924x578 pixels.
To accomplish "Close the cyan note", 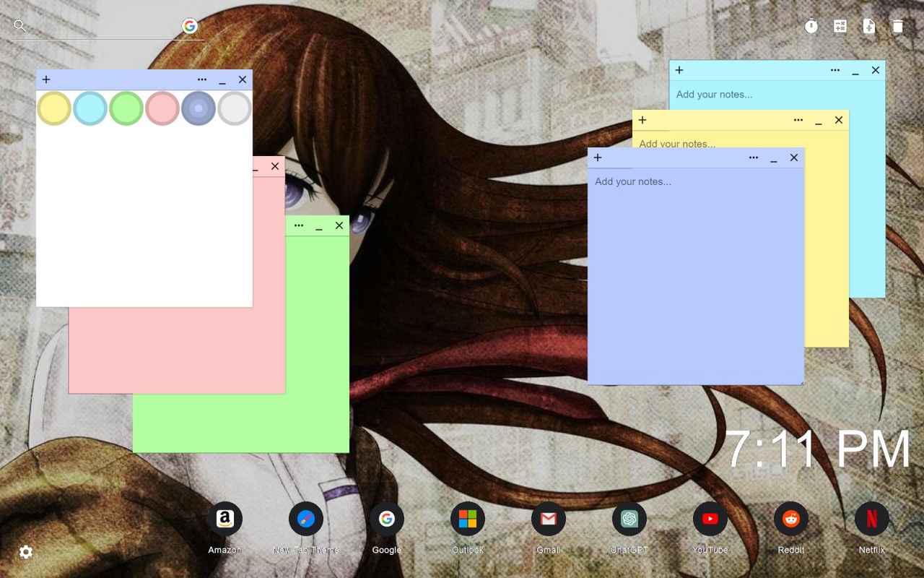I will 876,70.
